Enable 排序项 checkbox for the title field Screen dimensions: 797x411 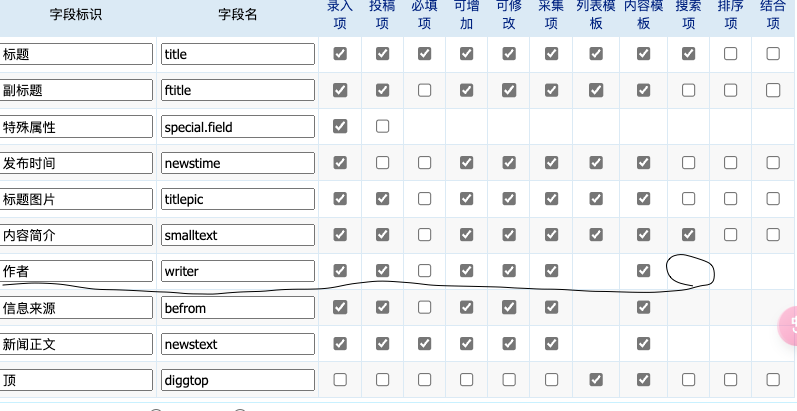[x=730, y=53]
